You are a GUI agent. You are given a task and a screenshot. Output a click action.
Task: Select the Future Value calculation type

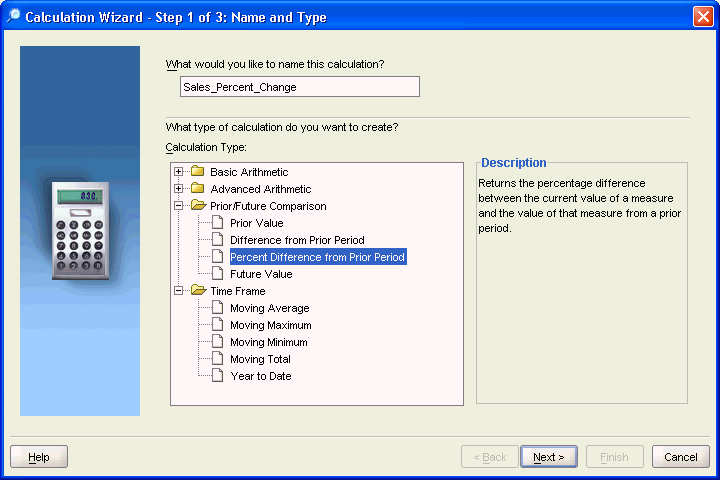coord(261,274)
